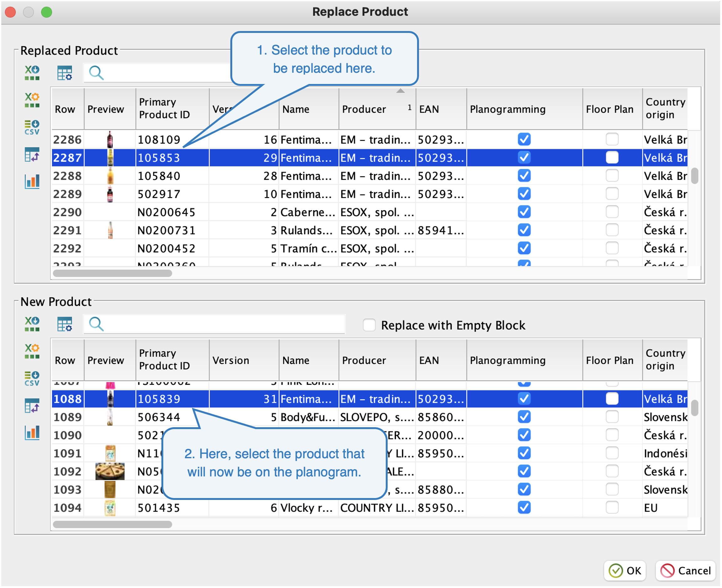The height and width of the screenshot is (588, 722).
Task: Confirm replacement with OK button
Action: point(625,571)
